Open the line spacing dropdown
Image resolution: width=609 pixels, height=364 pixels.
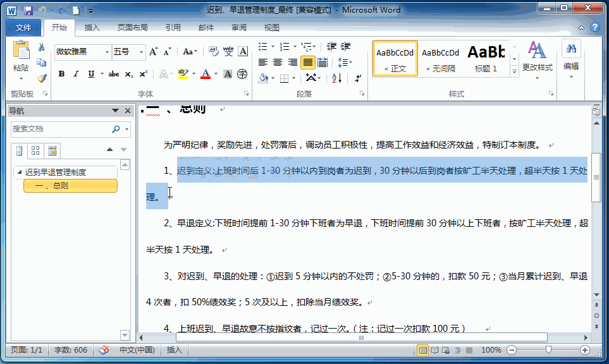point(344,62)
